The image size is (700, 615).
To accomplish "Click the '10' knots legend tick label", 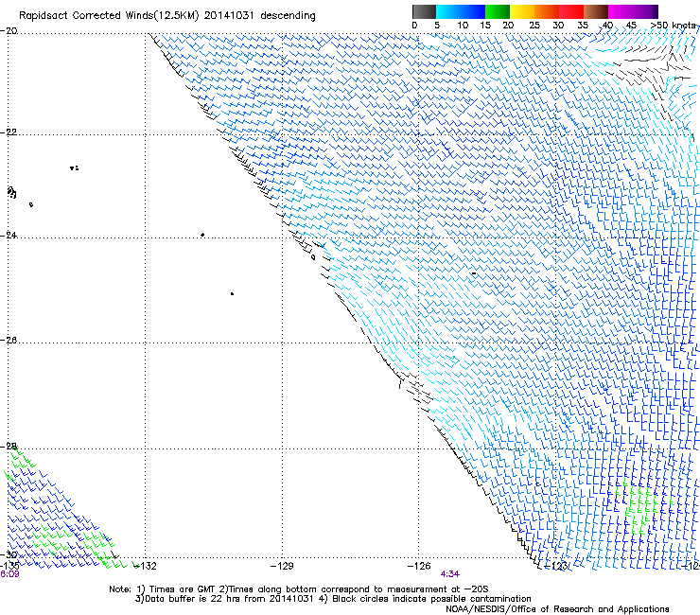I will (x=463, y=26).
